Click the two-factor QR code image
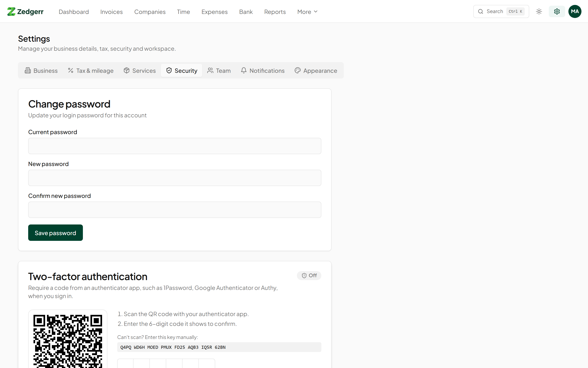588x368 pixels. click(68, 341)
